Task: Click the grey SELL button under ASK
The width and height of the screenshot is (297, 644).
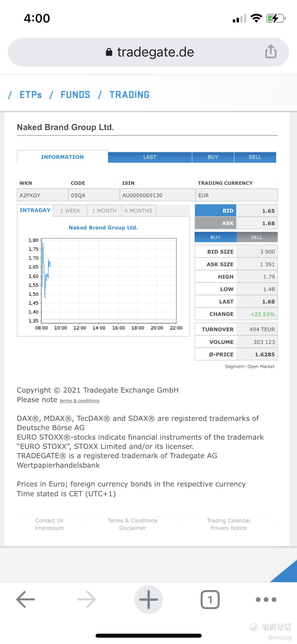Action: pyautogui.click(x=257, y=237)
